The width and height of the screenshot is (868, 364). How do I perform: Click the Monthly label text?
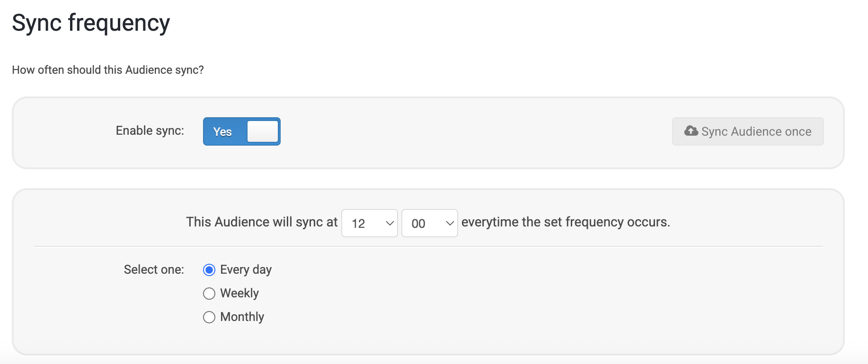click(x=242, y=317)
